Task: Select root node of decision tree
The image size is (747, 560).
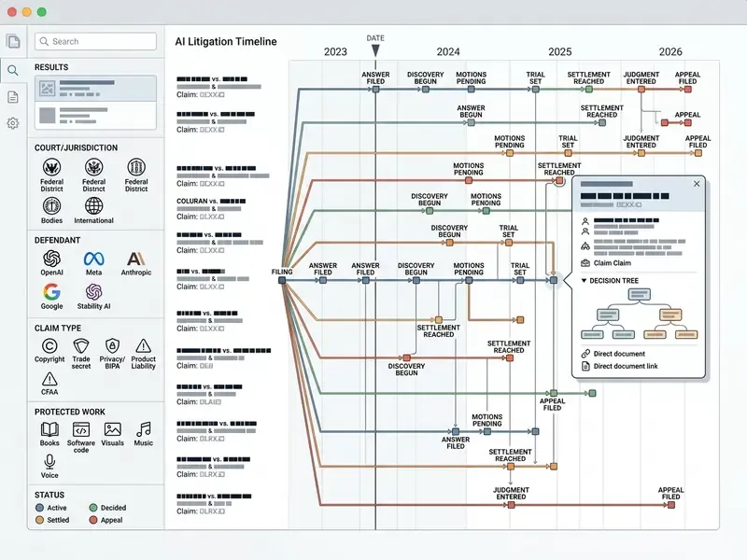Action: (639, 294)
